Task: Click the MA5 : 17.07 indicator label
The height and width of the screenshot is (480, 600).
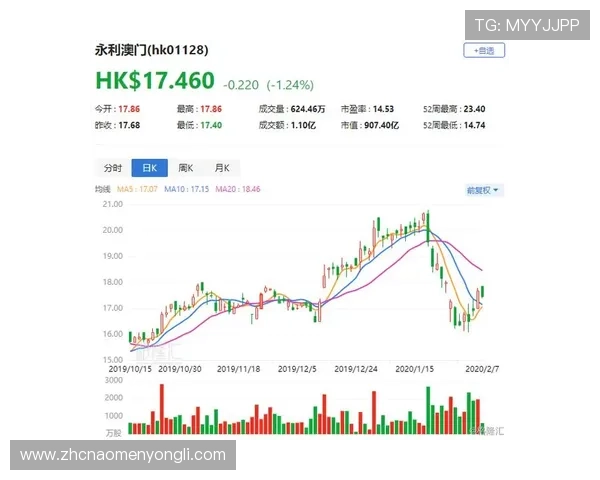Action: point(137,189)
